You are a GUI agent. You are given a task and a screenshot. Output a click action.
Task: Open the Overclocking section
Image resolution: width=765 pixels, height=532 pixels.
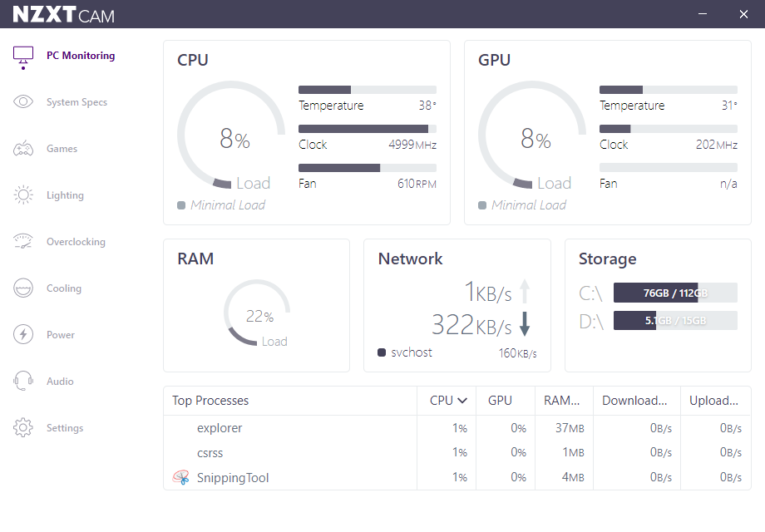click(x=76, y=242)
